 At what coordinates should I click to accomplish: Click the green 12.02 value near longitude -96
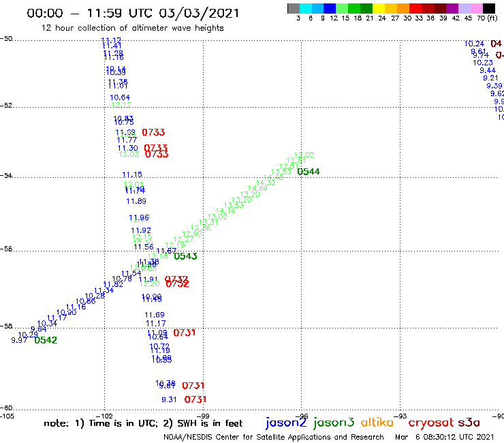tap(304, 155)
